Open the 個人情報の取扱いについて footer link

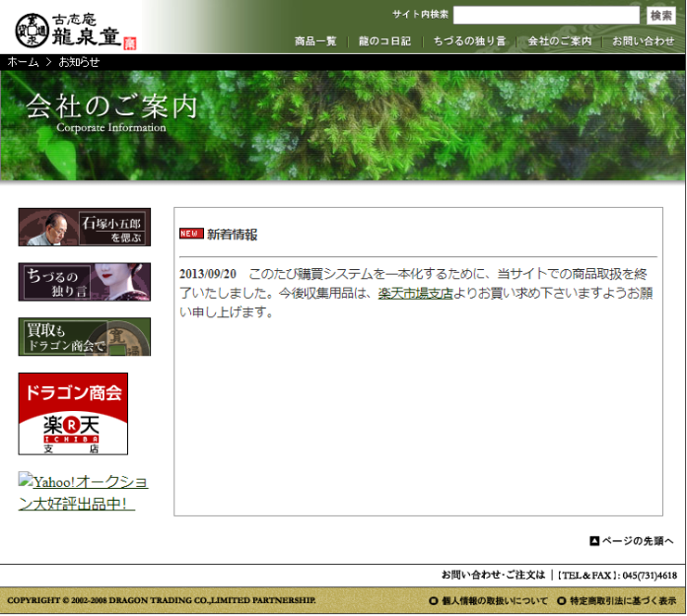click(488, 600)
